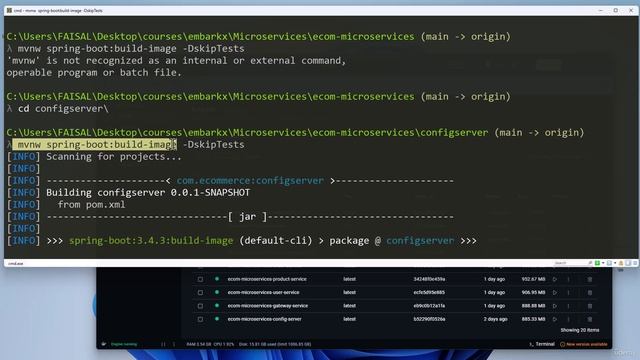This screenshot has height=360, width=640.
Task: Click the lock icon in Cmder status bar
Action: coord(621,263)
